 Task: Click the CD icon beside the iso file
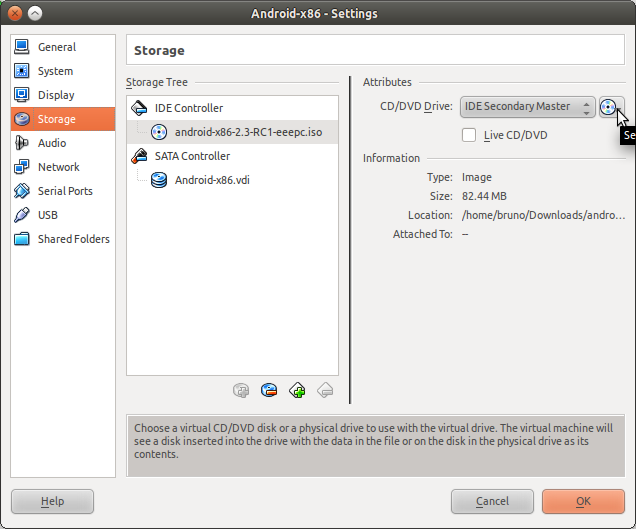pos(159,132)
